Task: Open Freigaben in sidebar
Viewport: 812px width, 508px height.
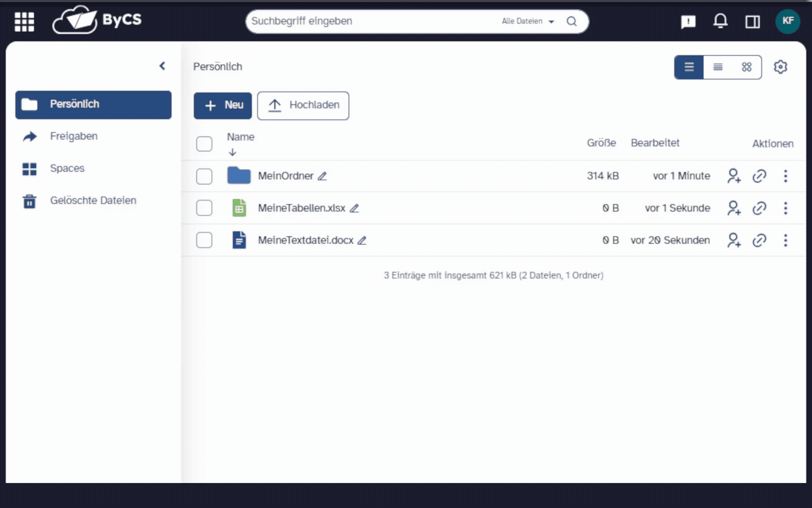Action: click(93, 136)
